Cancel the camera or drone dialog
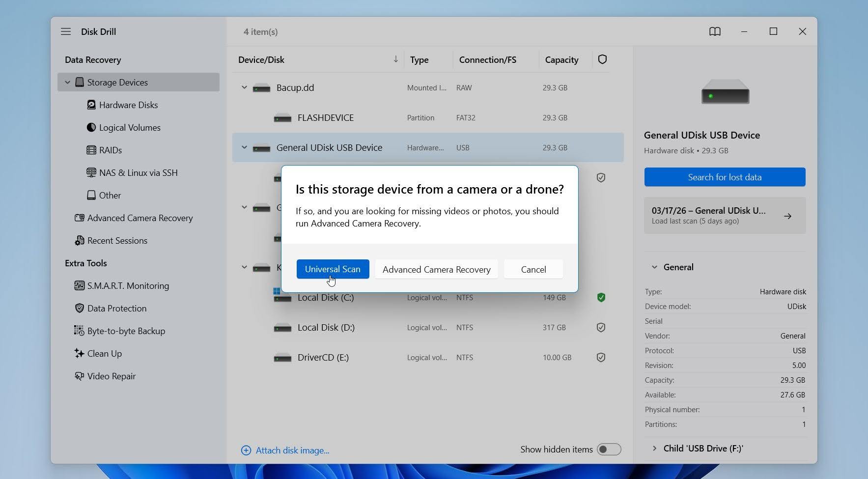This screenshot has width=868, height=479. pyautogui.click(x=533, y=269)
